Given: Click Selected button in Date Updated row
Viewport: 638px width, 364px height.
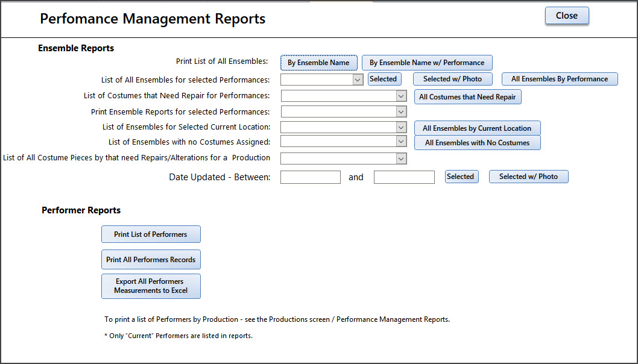Looking at the screenshot, I should 461,177.
